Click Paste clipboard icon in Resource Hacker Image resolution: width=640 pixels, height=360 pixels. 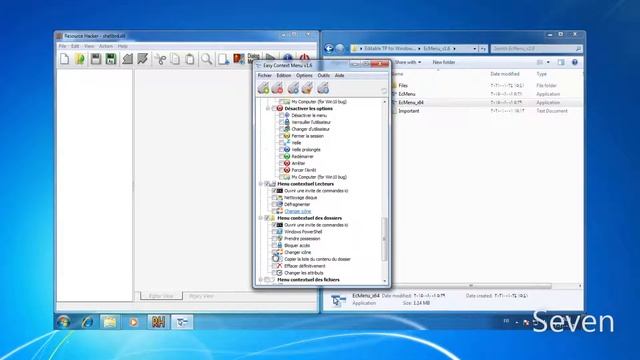click(190, 59)
